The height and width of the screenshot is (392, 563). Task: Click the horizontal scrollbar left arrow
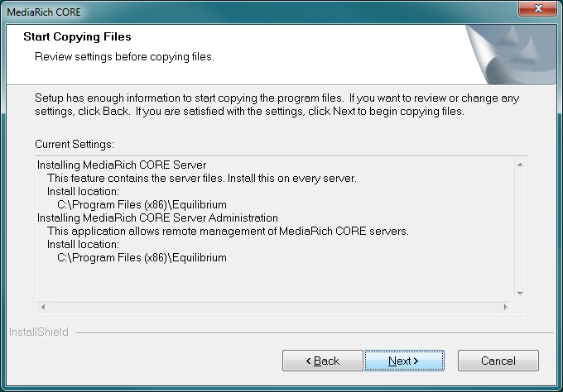click(x=43, y=307)
